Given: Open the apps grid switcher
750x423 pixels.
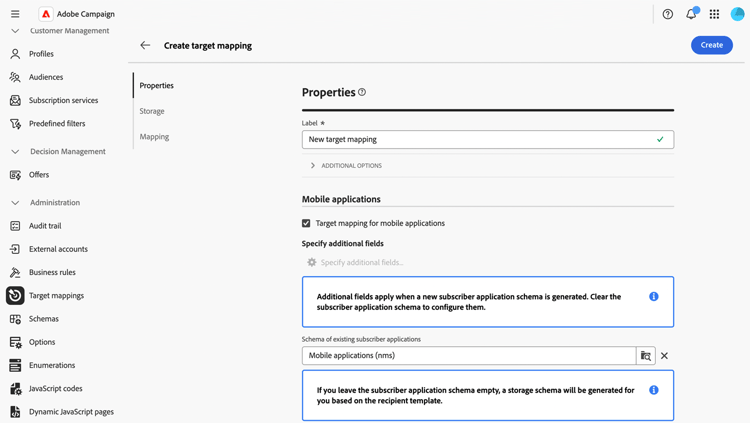Looking at the screenshot, I should pyautogui.click(x=714, y=14).
